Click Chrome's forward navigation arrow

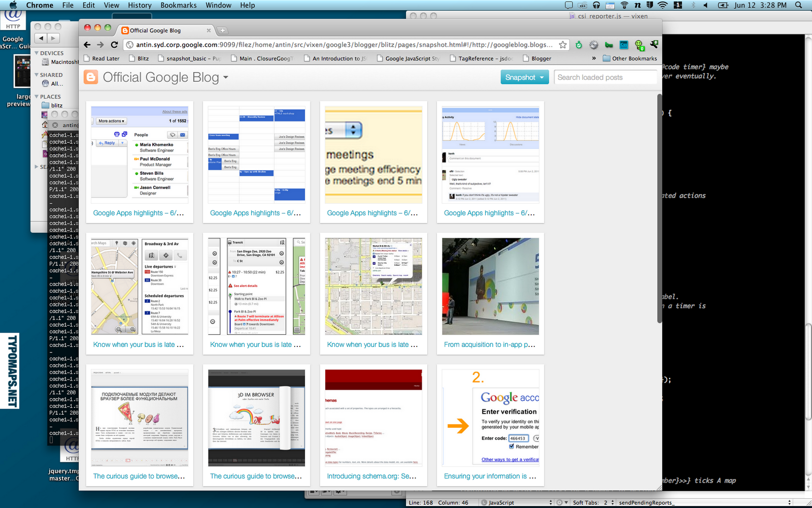tap(100, 45)
